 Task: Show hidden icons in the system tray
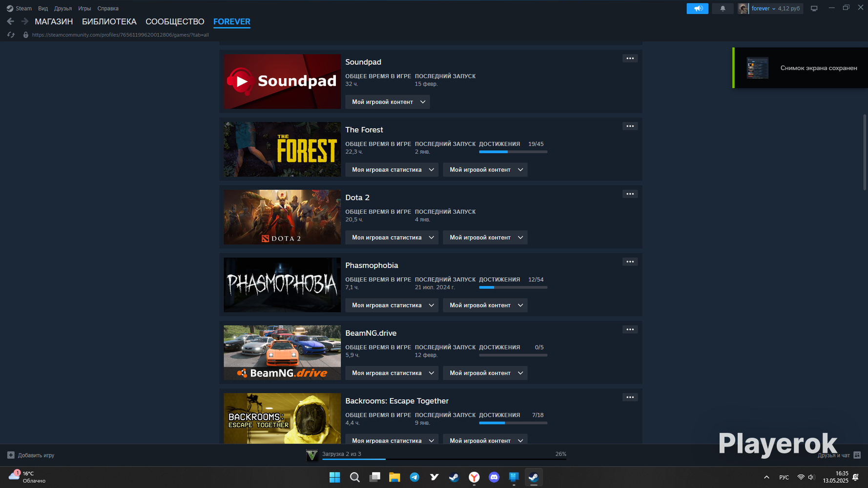(x=766, y=477)
